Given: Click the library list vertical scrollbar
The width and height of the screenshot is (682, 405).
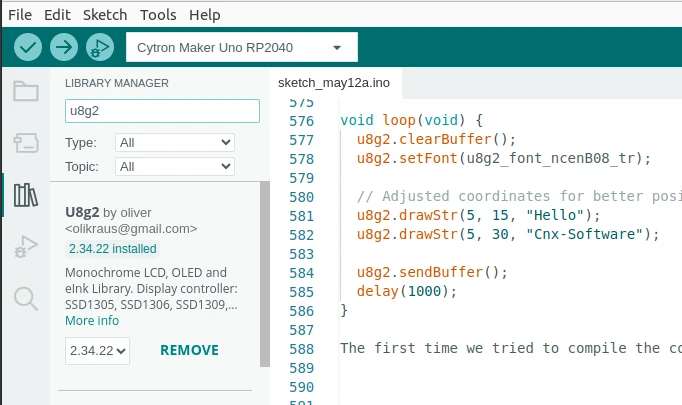Looking at the screenshot, I should point(264,274).
